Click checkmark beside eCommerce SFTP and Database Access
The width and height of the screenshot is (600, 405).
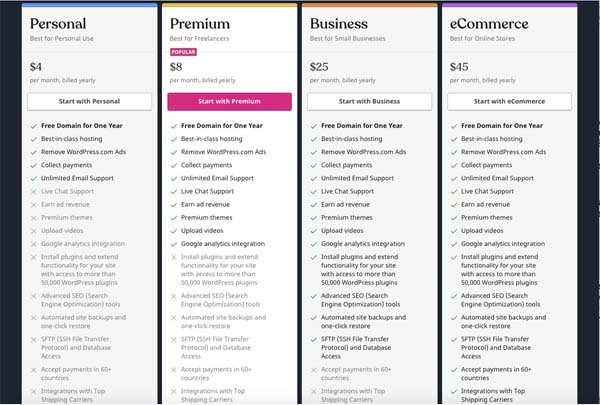[x=454, y=339]
